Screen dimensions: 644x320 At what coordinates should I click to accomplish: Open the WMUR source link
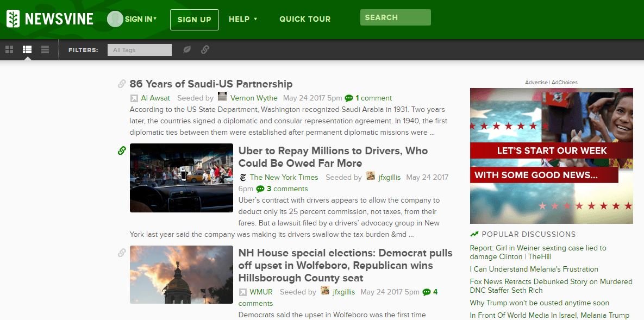pos(261,292)
